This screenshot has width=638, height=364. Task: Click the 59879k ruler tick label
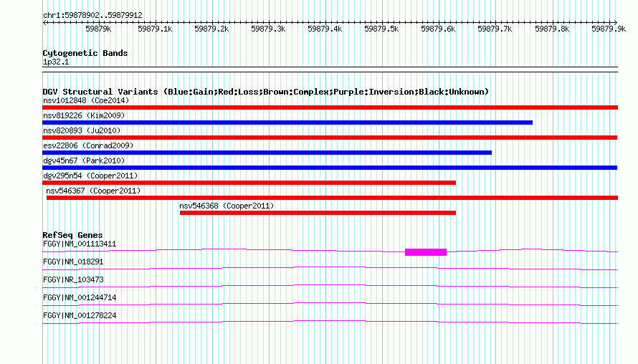coord(98,29)
